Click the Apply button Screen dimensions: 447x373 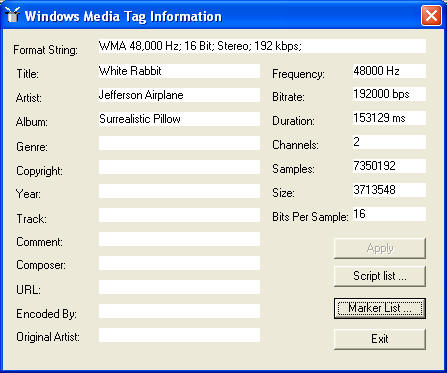(x=380, y=248)
